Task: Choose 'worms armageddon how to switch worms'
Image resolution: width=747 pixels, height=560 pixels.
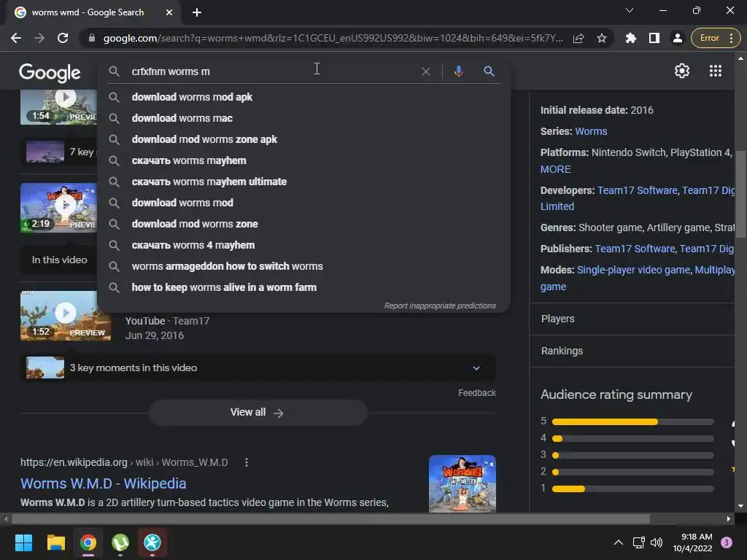Action: 303,266
